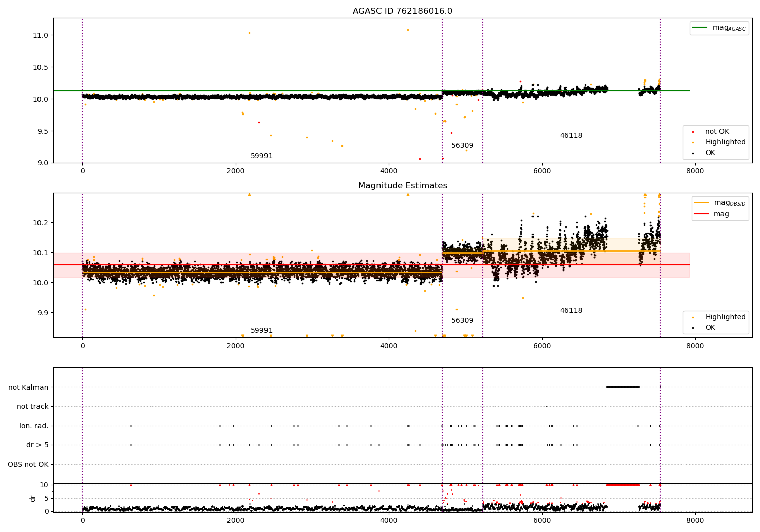
Task: Click label 46118 in the AGASC ID plot
Action: click(x=571, y=136)
